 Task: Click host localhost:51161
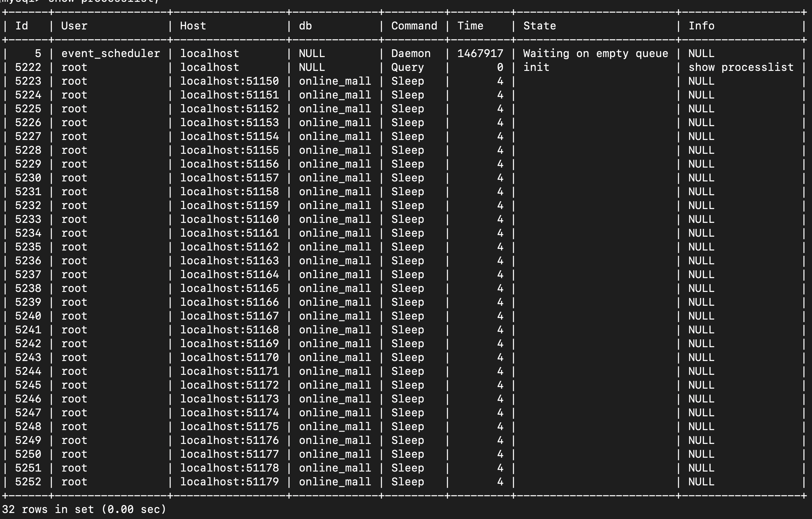click(229, 233)
